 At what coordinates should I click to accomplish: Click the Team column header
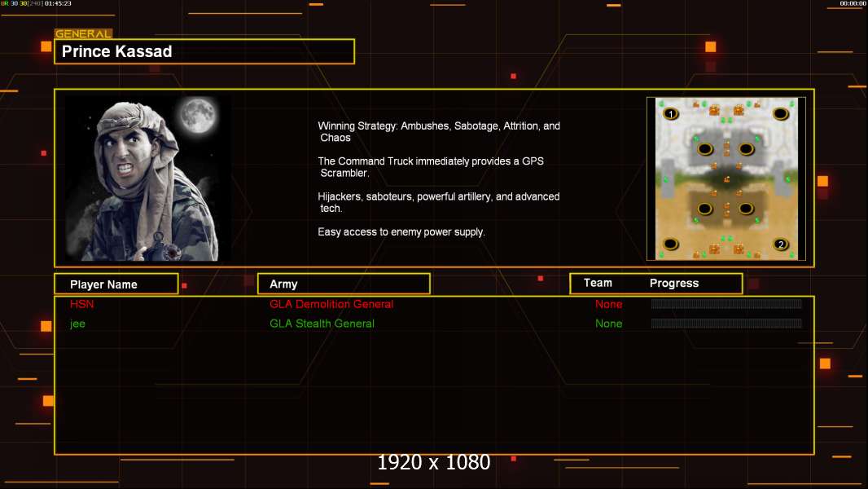tap(598, 283)
